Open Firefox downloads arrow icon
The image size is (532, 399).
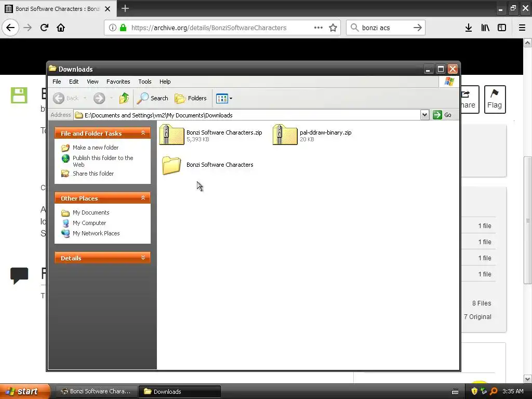[x=469, y=28]
